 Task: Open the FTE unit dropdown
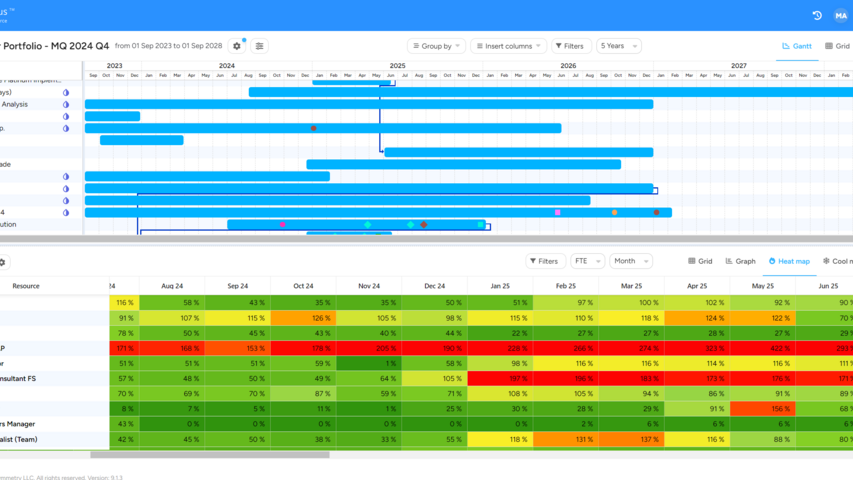tap(587, 261)
